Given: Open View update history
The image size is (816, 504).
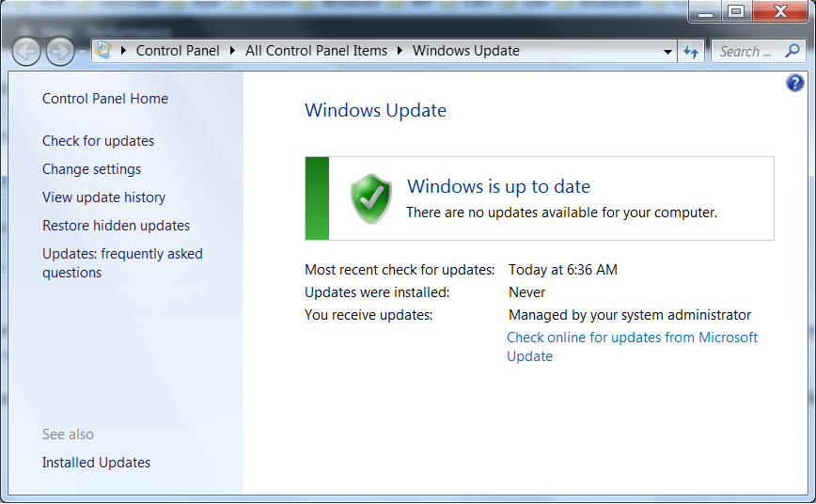Looking at the screenshot, I should 104,197.
